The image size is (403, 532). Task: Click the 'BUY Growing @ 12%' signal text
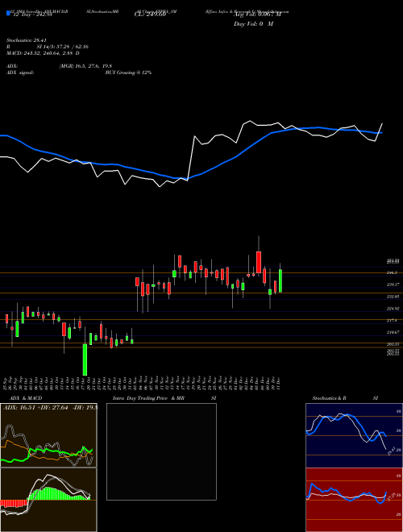128,73
